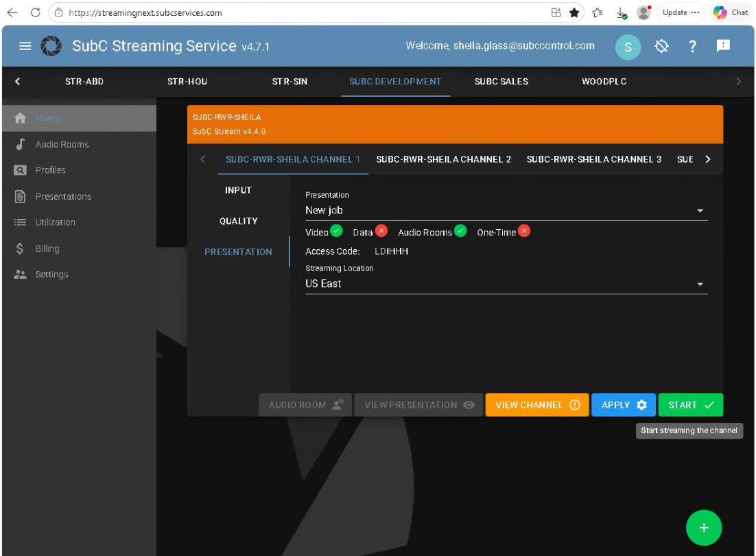The height and width of the screenshot is (556, 756).
Task: Open the feedback message icon
Action: tap(723, 46)
